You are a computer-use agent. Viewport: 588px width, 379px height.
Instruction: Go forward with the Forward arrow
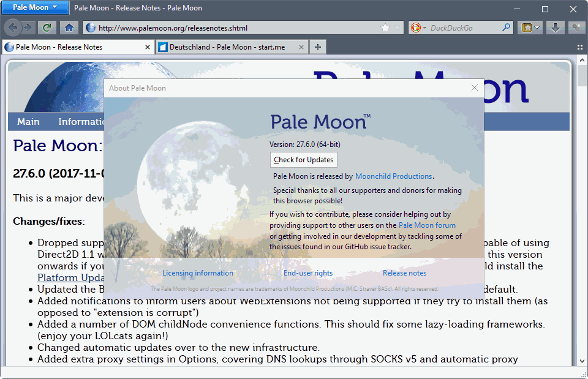coord(28,28)
